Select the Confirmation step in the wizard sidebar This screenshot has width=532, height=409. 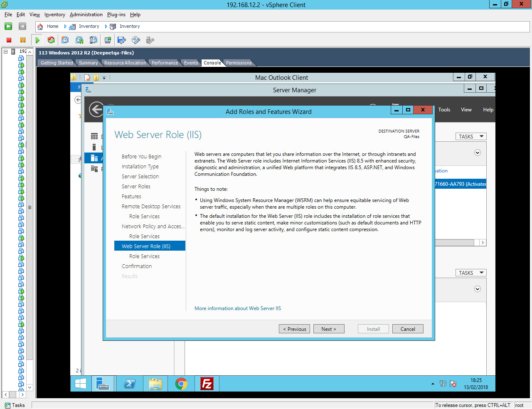[137, 266]
